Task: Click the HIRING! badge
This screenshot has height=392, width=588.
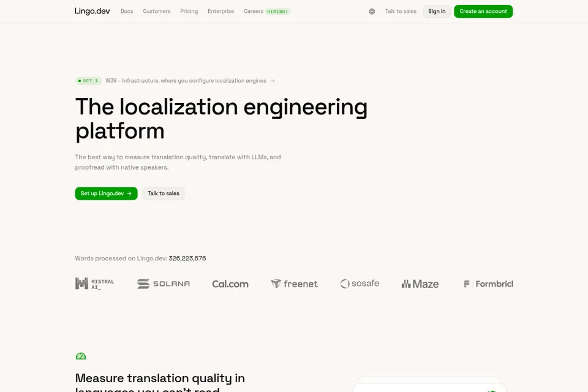Action: tap(278, 12)
